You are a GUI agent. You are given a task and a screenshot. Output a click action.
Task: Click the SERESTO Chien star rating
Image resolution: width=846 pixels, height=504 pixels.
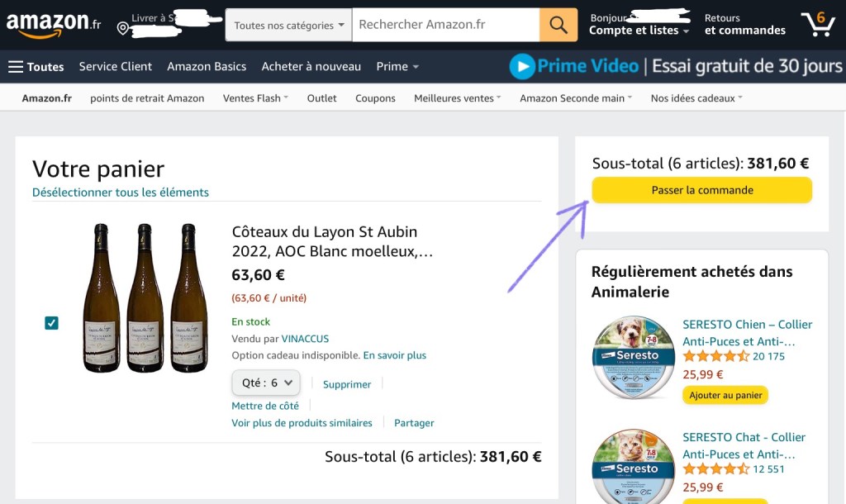715,356
